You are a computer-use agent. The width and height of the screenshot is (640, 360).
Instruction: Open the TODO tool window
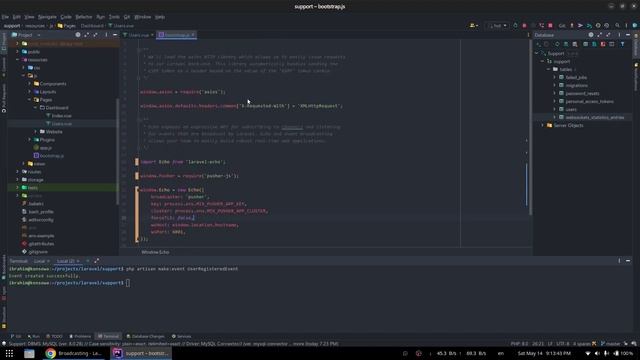[54, 336]
